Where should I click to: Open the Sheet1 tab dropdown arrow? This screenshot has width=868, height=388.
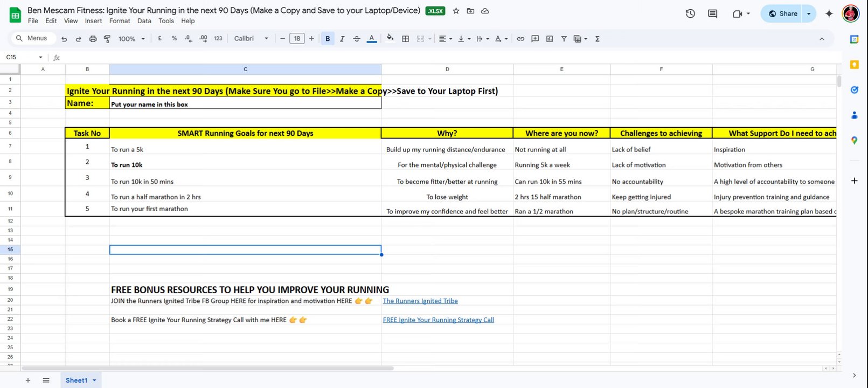coord(94,380)
